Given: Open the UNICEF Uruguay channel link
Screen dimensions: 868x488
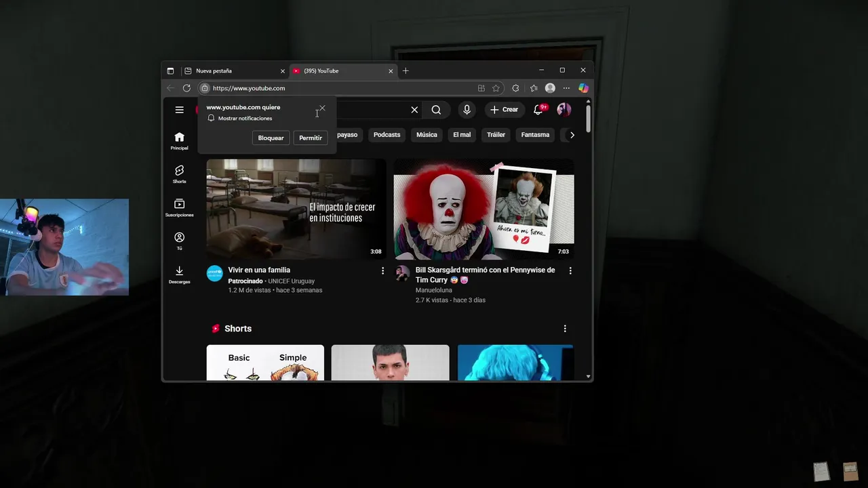Looking at the screenshot, I should [x=291, y=281].
